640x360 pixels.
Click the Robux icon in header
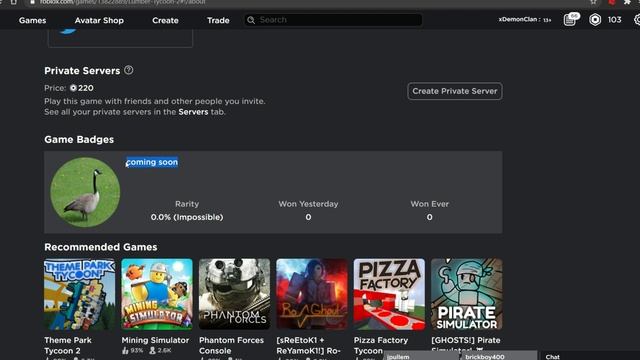[x=595, y=20]
